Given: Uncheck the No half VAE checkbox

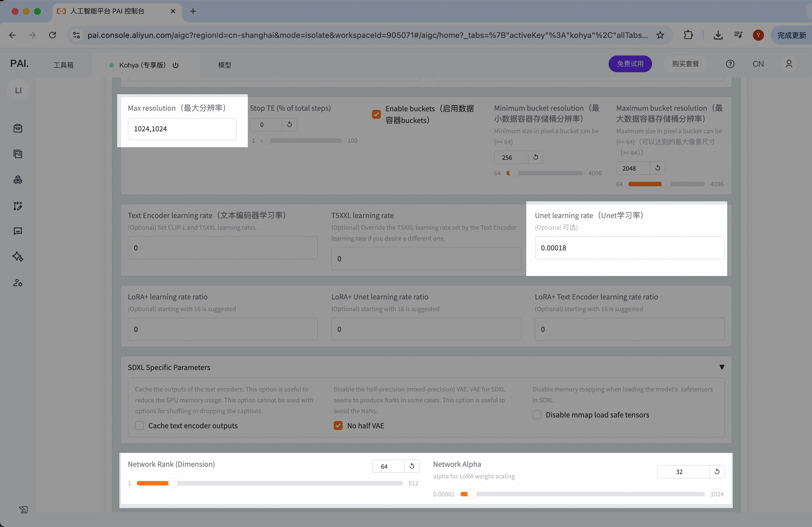Looking at the screenshot, I should click(x=338, y=426).
